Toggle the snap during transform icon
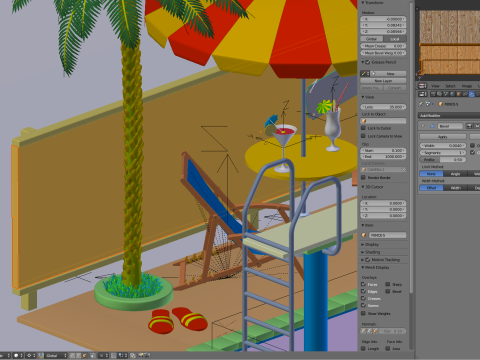The width and height of the screenshot is (480, 360). [x=114, y=356]
